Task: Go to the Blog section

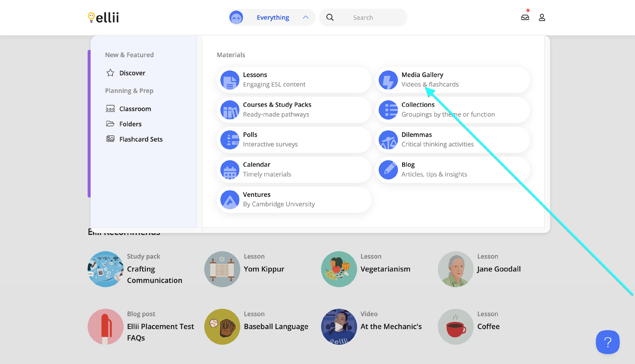Action: [408, 165]
